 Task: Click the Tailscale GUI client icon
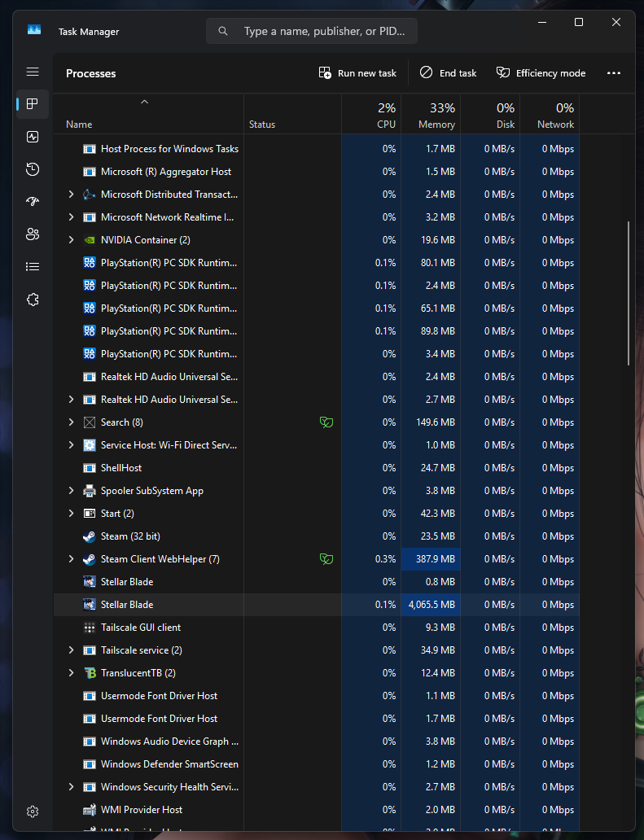click(x=90, y=628)
